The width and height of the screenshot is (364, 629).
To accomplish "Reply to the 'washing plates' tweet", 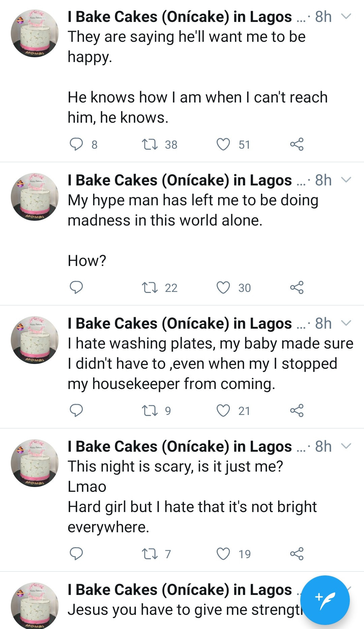I will pos(76,411).
